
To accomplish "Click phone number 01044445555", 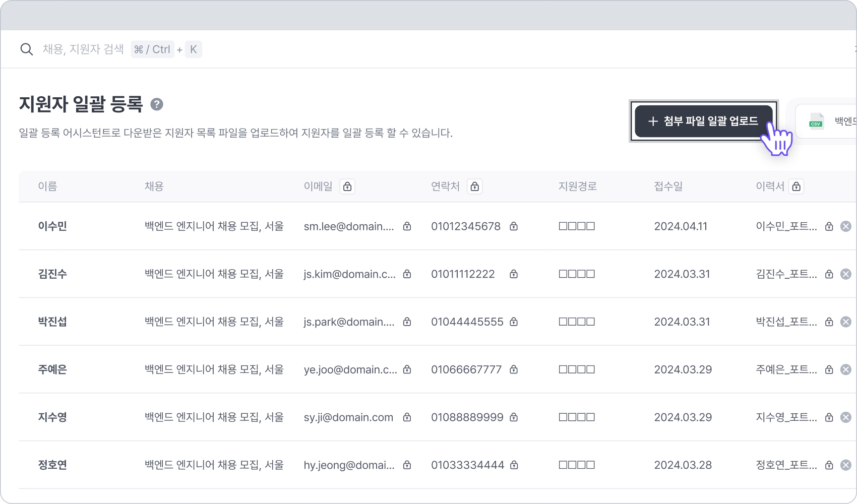I will [x=467, y=322].
